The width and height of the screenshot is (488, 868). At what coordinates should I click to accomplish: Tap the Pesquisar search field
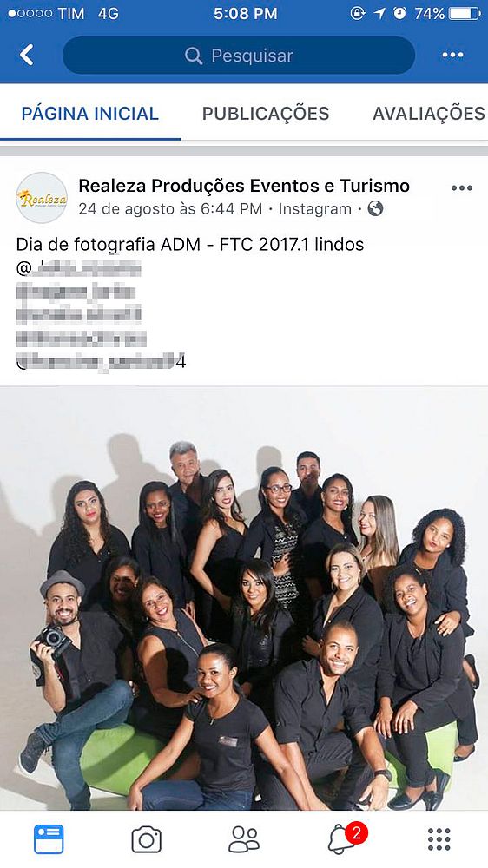(x=239, y=56)
